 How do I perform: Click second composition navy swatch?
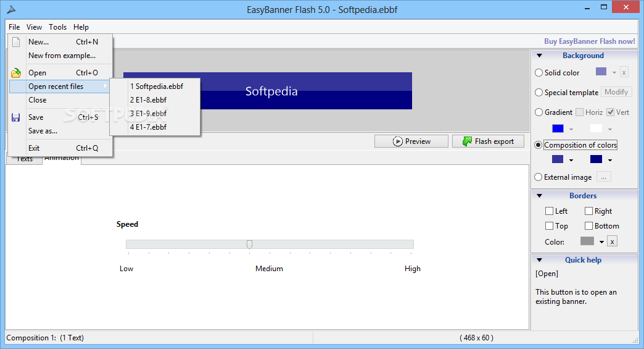tap(596, 159)
